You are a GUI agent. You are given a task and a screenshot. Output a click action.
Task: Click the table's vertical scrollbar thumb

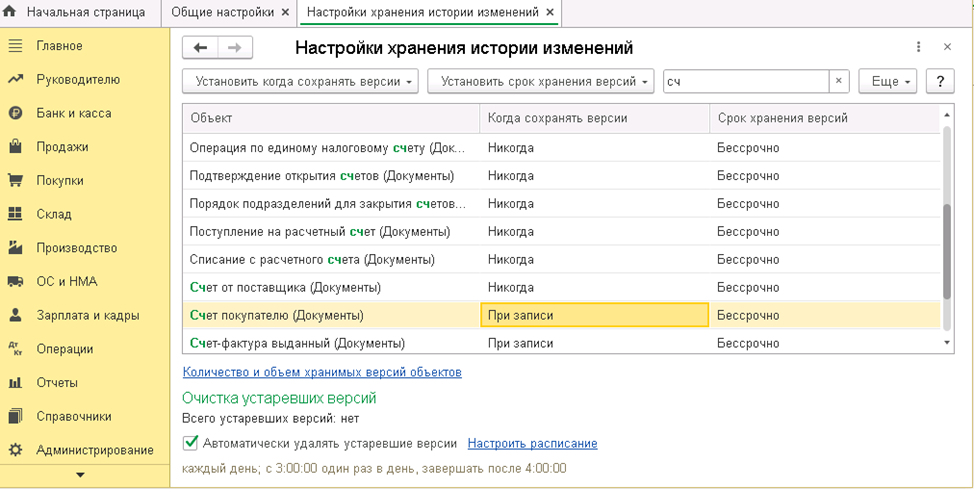click(948, 250)
